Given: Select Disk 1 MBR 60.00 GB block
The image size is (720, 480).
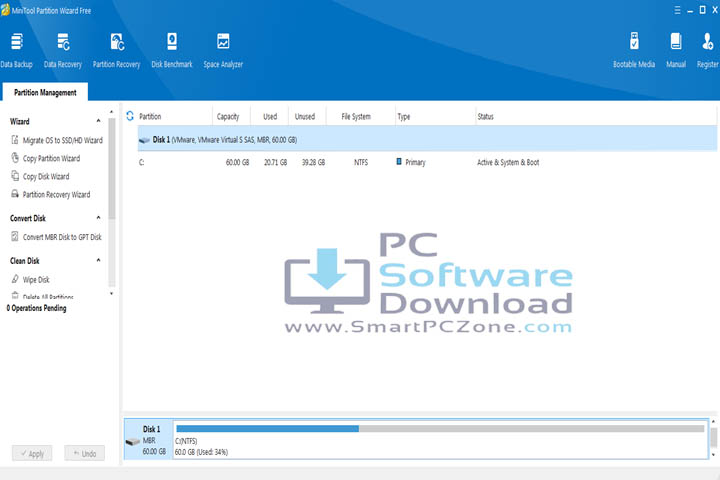Looking at the screenshot, I should click(x=148, y=440).
